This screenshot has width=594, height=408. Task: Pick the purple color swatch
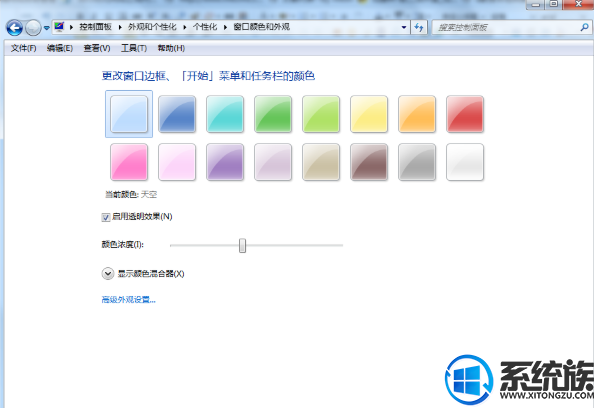(225, 162)
